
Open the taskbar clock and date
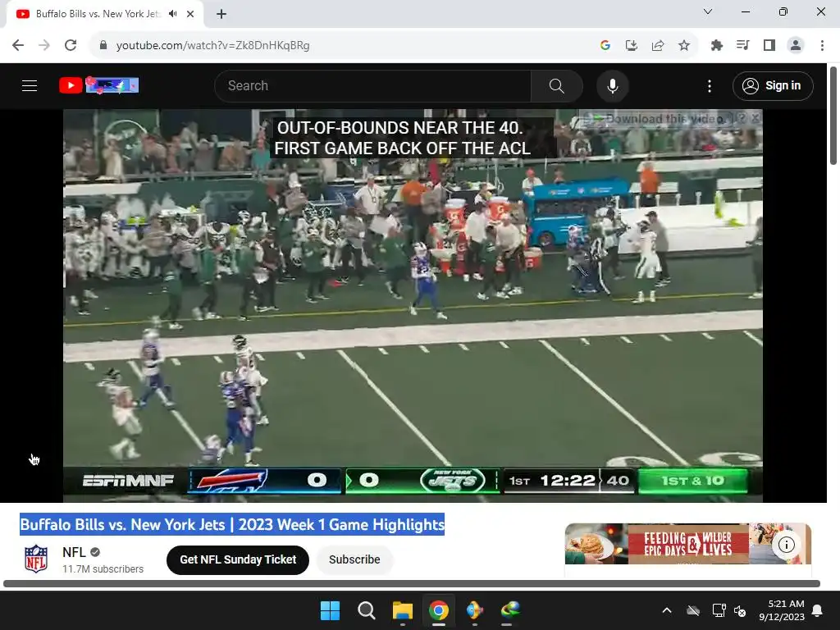point(782,610)
